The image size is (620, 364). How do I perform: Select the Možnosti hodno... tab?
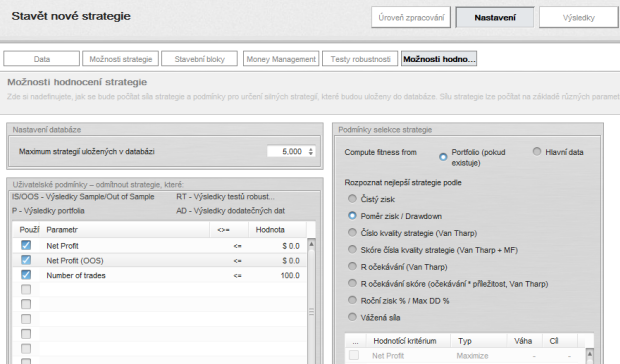coord(439,59)
